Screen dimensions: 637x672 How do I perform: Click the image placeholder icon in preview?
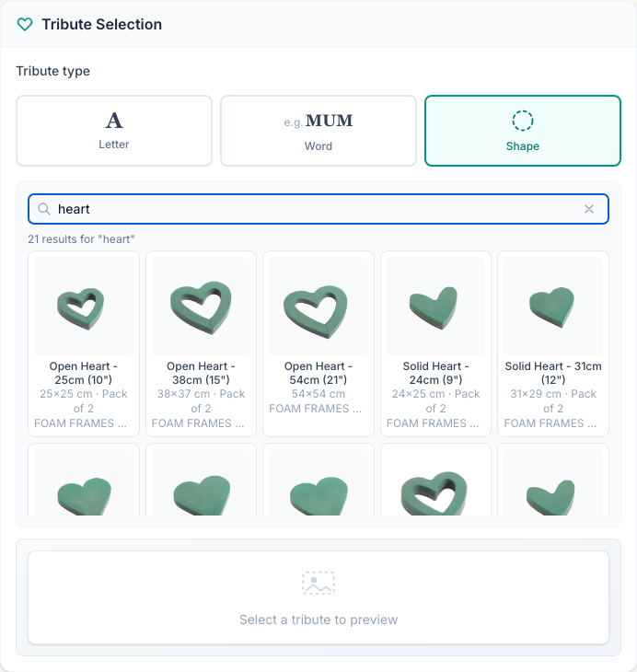click(x=318, y=583)
